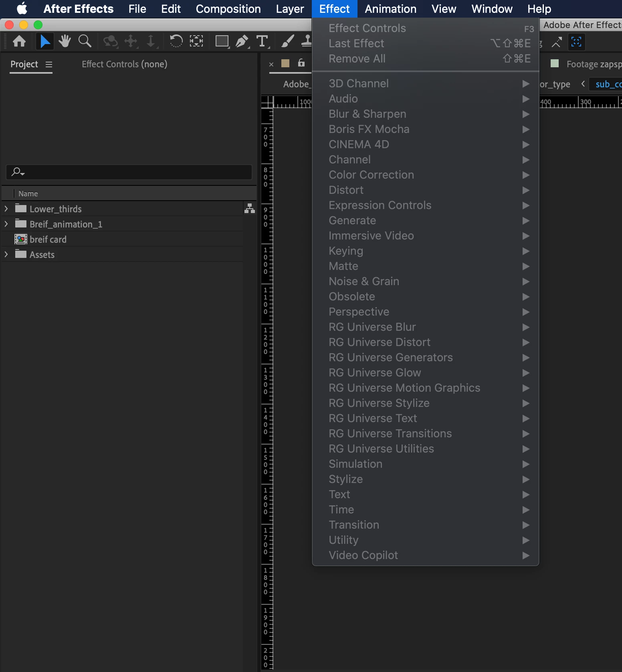622x672 pixels.
Task: Click the Name column header
Action: pos(28,193)
